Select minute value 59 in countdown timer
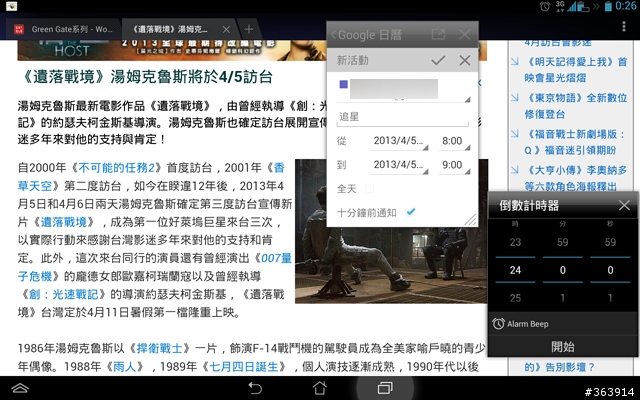Viewport: 640px width, 400px height. coord(562,242)
